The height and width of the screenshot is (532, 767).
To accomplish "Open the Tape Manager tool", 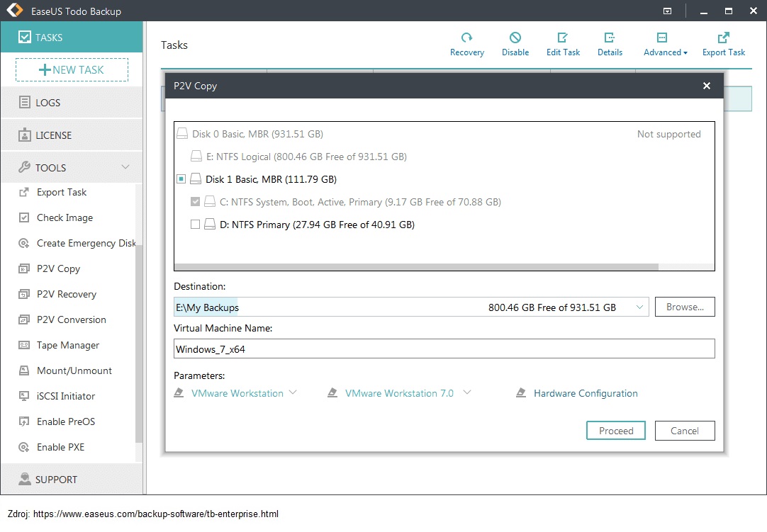I will [x=68, y=346].
